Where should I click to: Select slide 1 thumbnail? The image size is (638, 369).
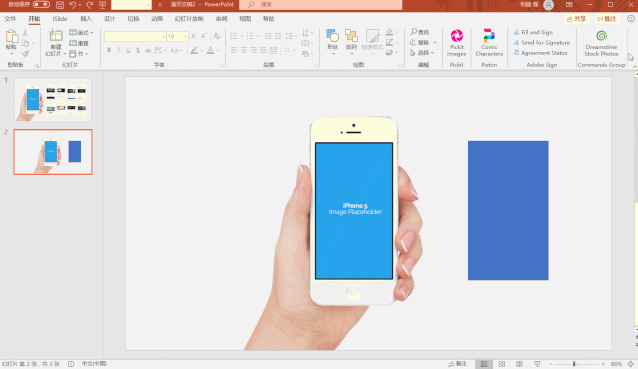[x=53, y=100]
